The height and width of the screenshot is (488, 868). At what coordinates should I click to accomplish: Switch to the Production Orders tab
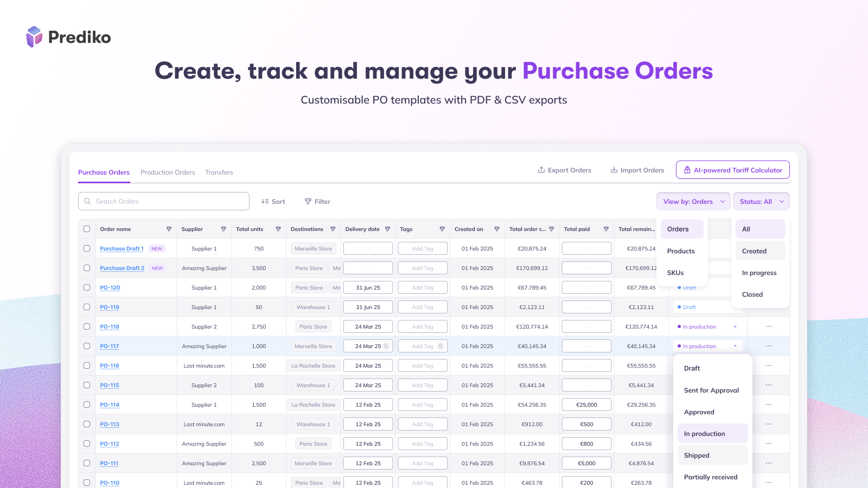[x=168, y=172]
